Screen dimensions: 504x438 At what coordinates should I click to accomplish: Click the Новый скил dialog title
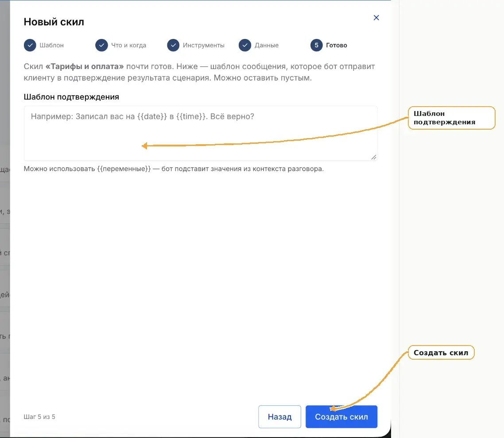point(54,22)
